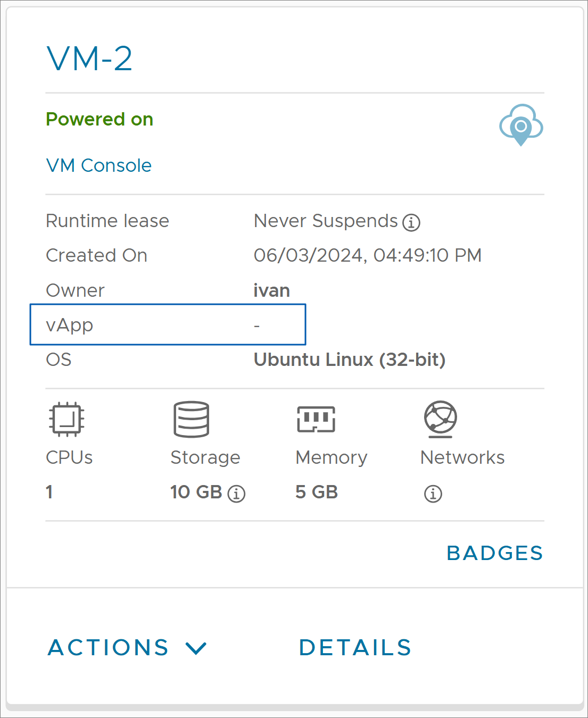Click the Networks info icon

[433, 494]
